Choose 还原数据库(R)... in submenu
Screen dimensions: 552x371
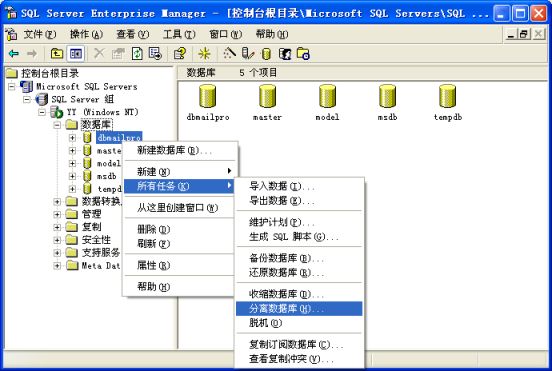[x=299, y=272]
